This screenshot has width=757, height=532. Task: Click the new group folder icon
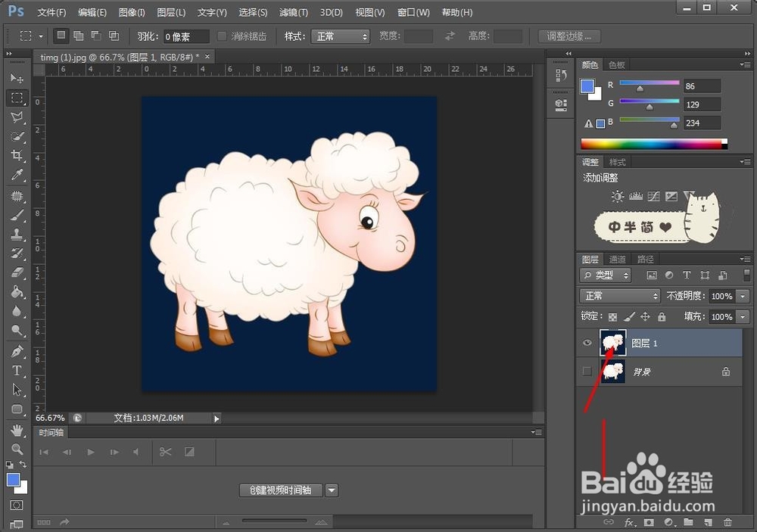point(688,522)
